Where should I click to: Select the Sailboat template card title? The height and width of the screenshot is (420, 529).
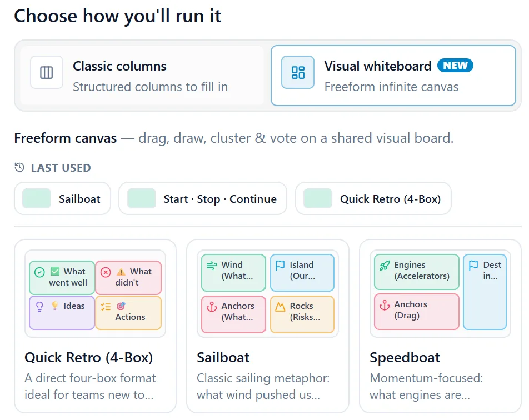pyautogui.click(x=223, y=357)
